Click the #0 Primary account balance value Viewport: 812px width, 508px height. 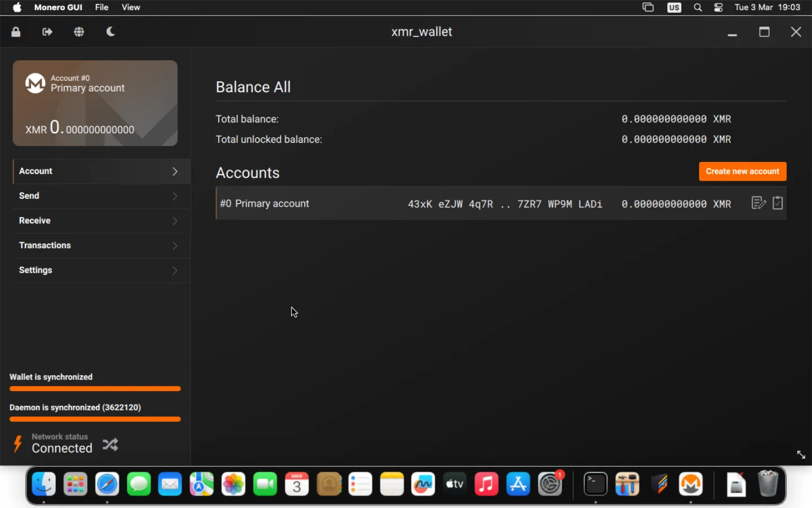click(x=676, y=204)
